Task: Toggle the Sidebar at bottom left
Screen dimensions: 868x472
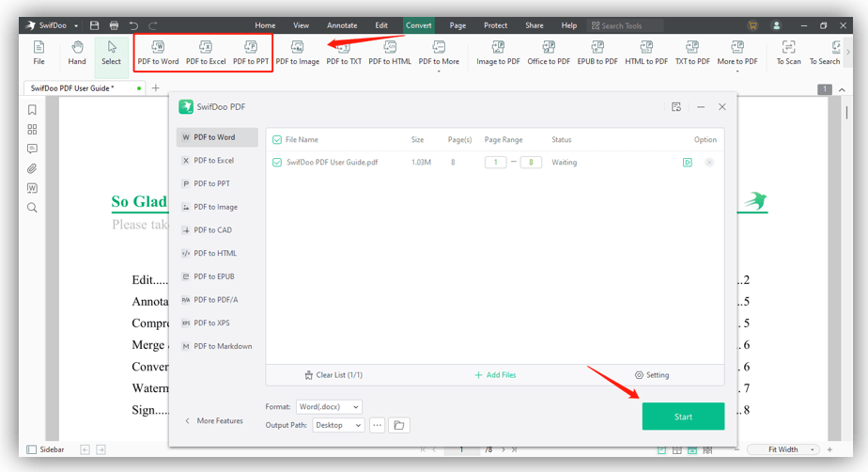Action: point(46,449)
